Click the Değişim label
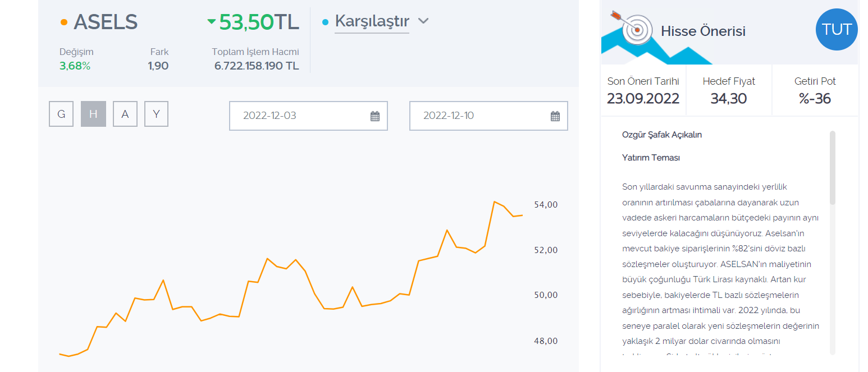The height and width of the screenshot is (372, 868). (76, 52)
